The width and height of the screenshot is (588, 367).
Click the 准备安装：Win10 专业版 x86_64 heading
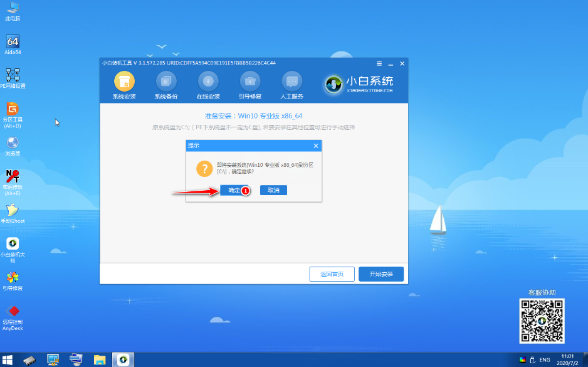tap(253, 116)
